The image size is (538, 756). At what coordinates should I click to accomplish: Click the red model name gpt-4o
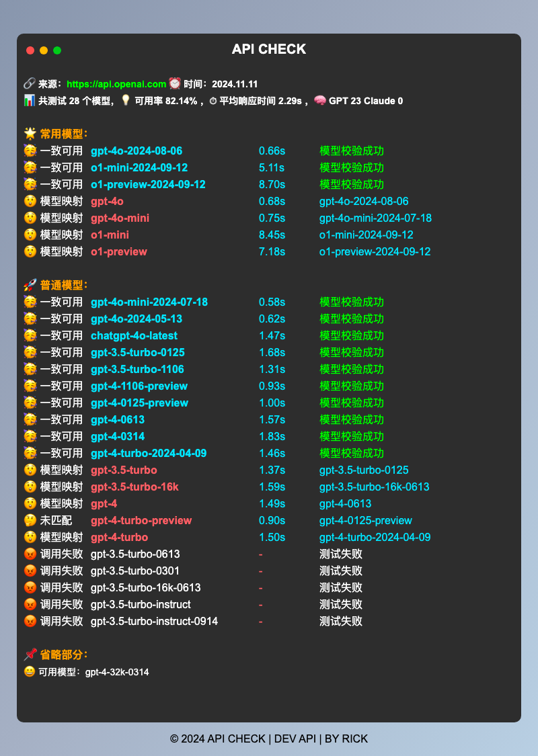pos(107,201)
